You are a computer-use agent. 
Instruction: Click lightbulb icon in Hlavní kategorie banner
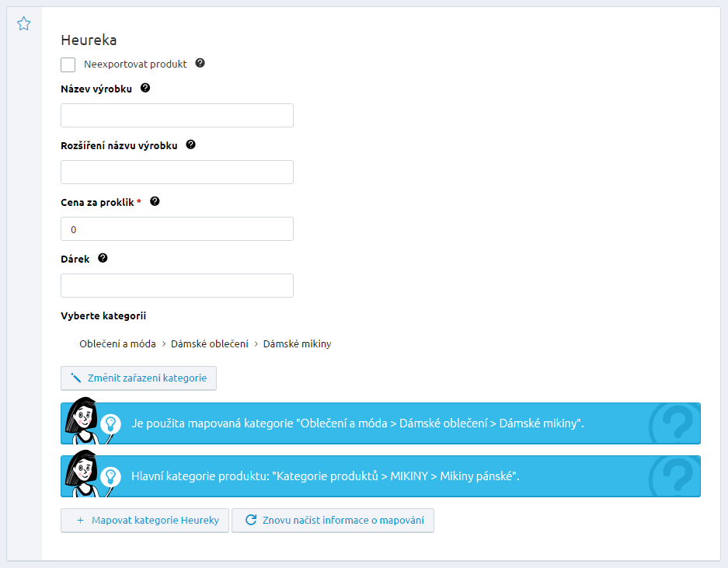[x=110, y=476]
